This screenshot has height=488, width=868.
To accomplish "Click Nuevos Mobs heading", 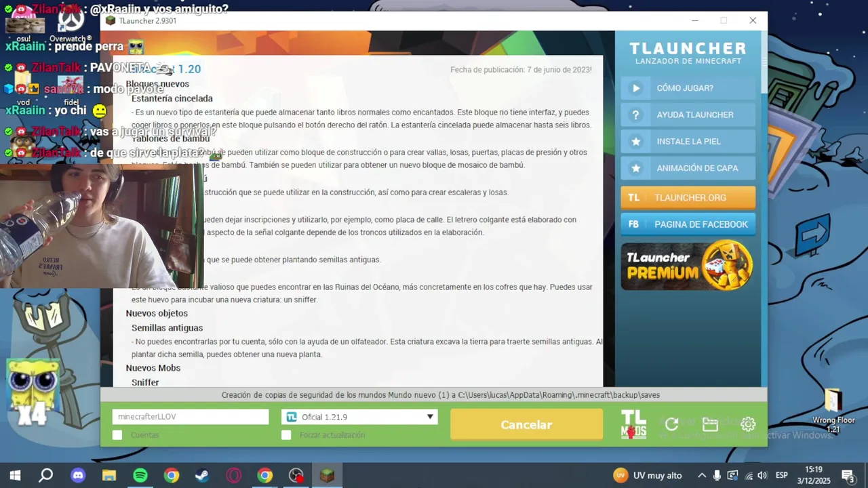I will (x=153, y=368).
